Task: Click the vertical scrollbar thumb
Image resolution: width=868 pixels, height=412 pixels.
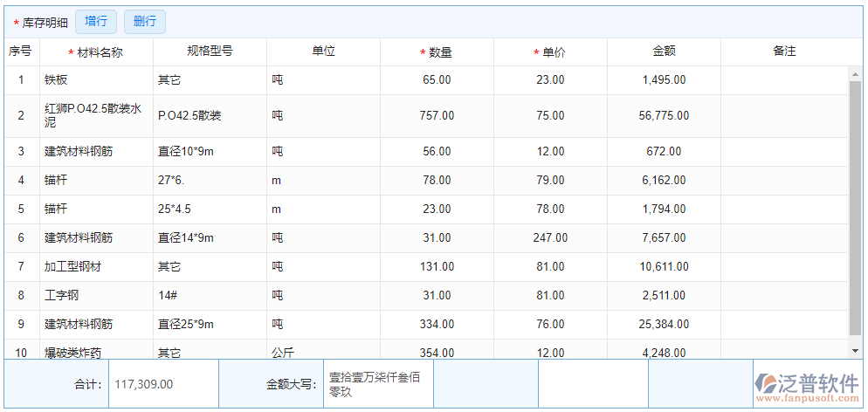Action: point(855,208)
